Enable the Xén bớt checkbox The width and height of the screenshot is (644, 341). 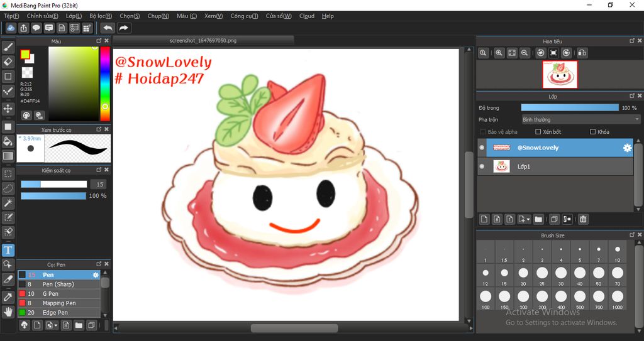pos(538,132)
